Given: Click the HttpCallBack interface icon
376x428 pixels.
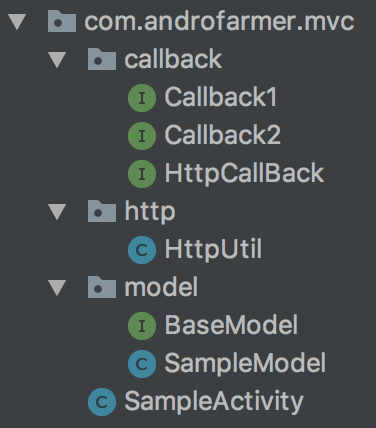Looking at the screenshot, I should [142, 174].
